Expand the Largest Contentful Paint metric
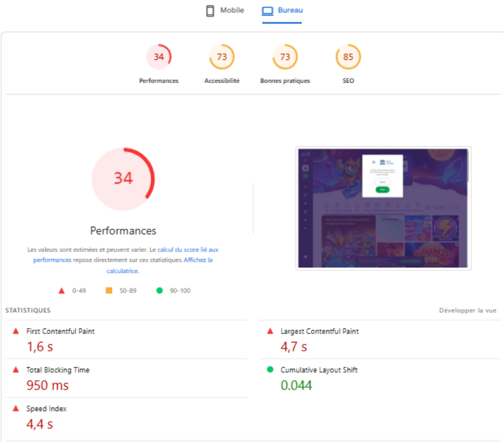 [x=319, y=331]
